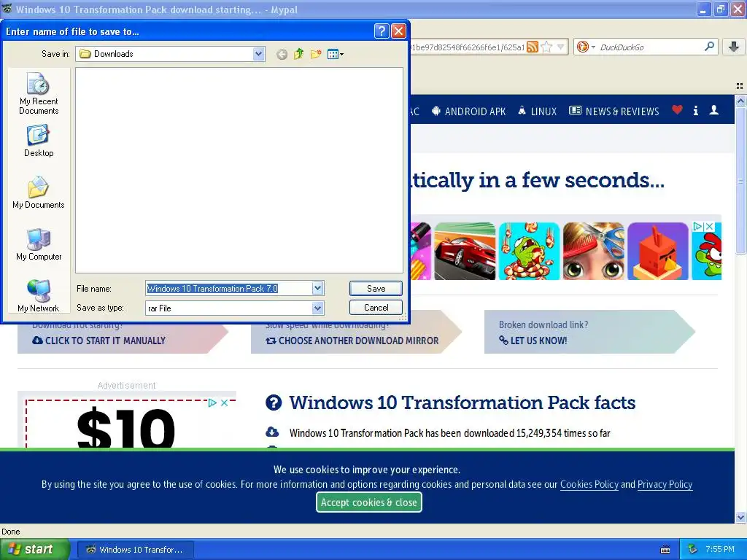Click the page scrollbar up arrow
This screenshot has height=560, width=747.
pyautogui.click(x=740, y=101)
